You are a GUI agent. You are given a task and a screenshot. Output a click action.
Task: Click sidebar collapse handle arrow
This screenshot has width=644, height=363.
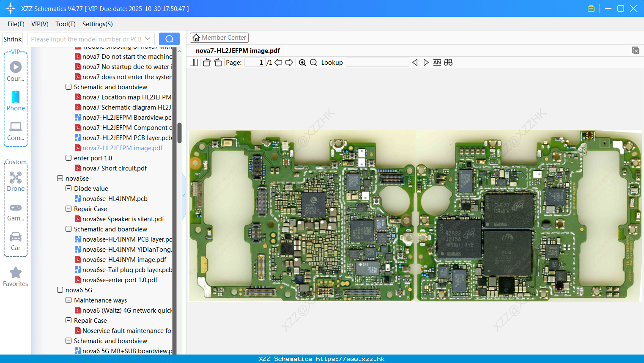point(184,196)
